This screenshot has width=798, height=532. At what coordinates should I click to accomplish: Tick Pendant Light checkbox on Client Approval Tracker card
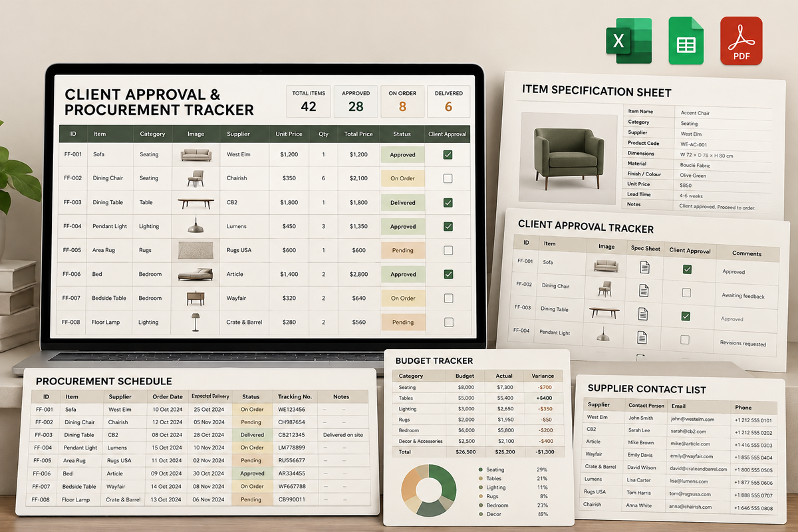pos(686,340)
